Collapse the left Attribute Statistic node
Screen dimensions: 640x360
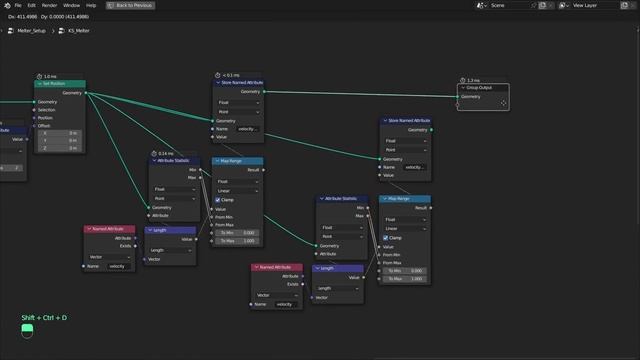154,161
